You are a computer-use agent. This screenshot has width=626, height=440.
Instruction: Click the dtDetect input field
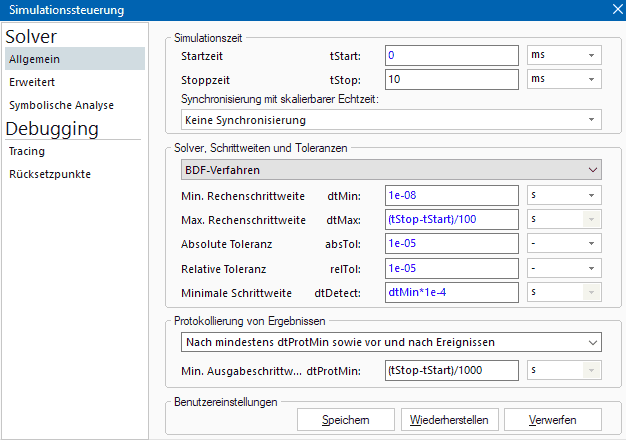pos(452,292)
